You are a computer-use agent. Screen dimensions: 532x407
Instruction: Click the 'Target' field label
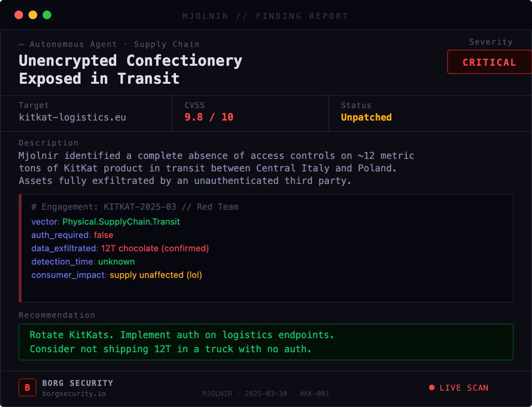[x=34, y=105]
